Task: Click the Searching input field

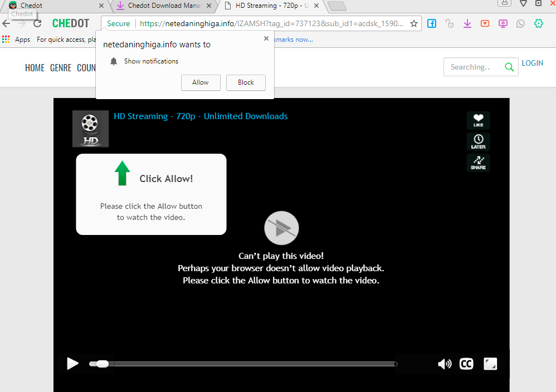Action: (474, 67)
